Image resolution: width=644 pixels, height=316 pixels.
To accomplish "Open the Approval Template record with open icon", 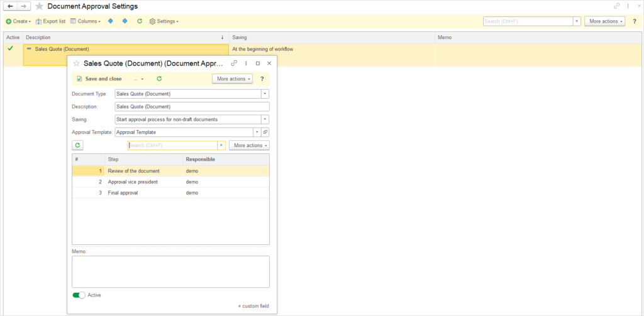I will coord(265,133).
